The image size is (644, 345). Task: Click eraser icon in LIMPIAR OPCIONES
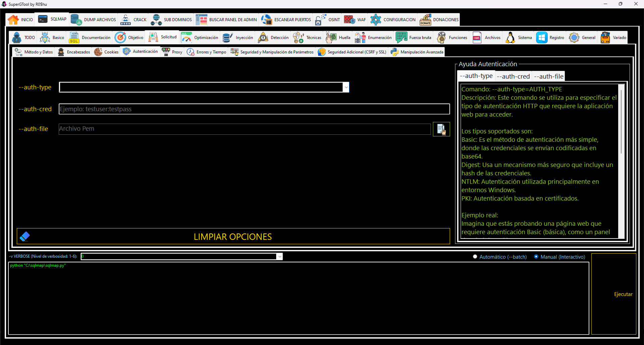pyautogui.click(x=25, y=236)
